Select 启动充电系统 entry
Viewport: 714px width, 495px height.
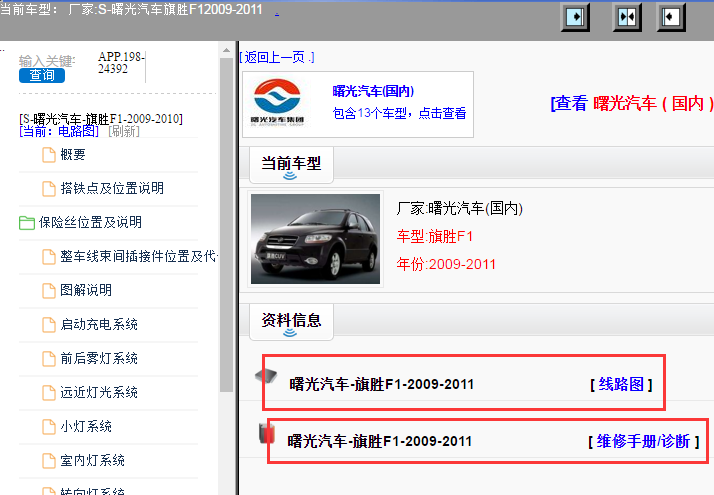click(x=99, y=324)
